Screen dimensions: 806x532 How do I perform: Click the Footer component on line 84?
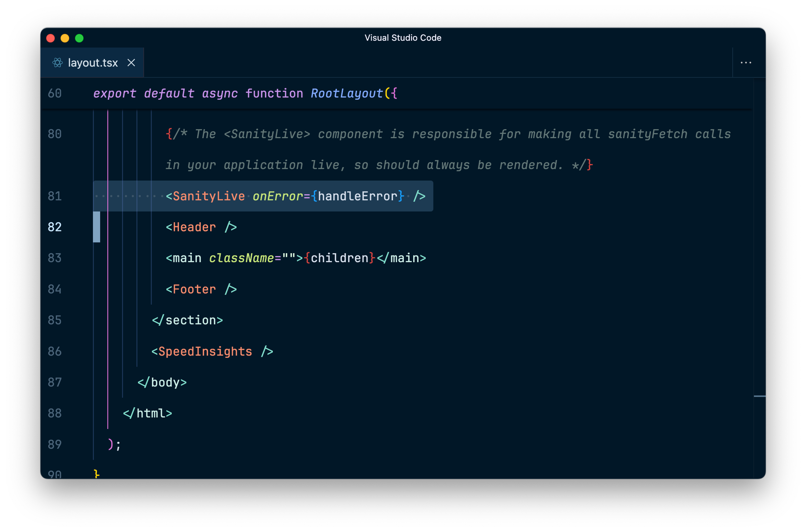pyautogui.click(x=194, y=289)
